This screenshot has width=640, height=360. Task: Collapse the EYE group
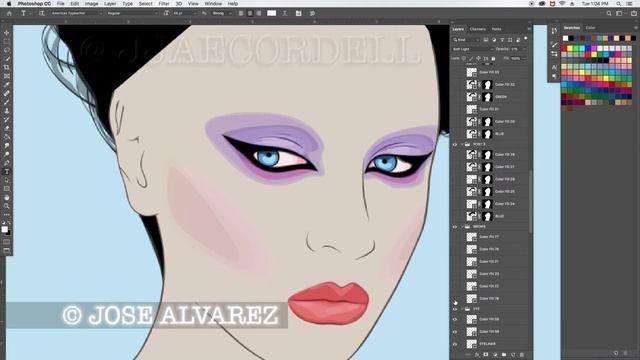click(x=462, y=309)
